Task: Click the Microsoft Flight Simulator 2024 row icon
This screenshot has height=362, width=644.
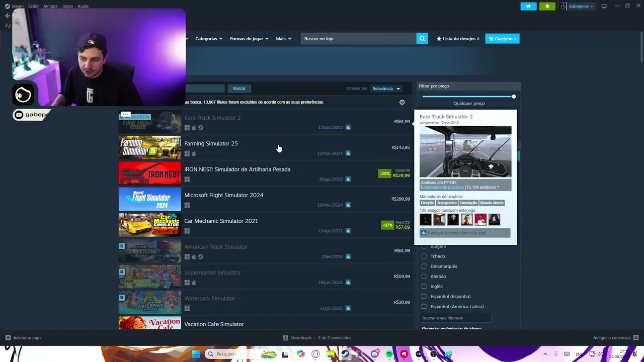Action: [x=348, y=205]
